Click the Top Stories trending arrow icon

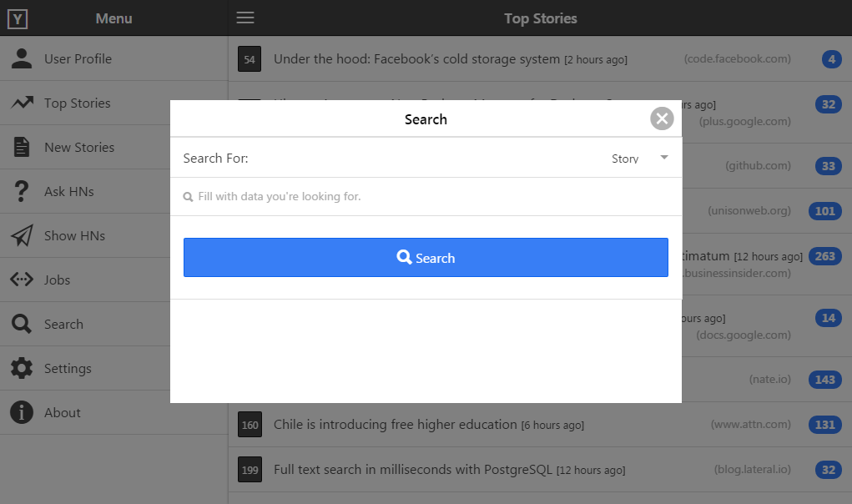(x=22, y=103)
